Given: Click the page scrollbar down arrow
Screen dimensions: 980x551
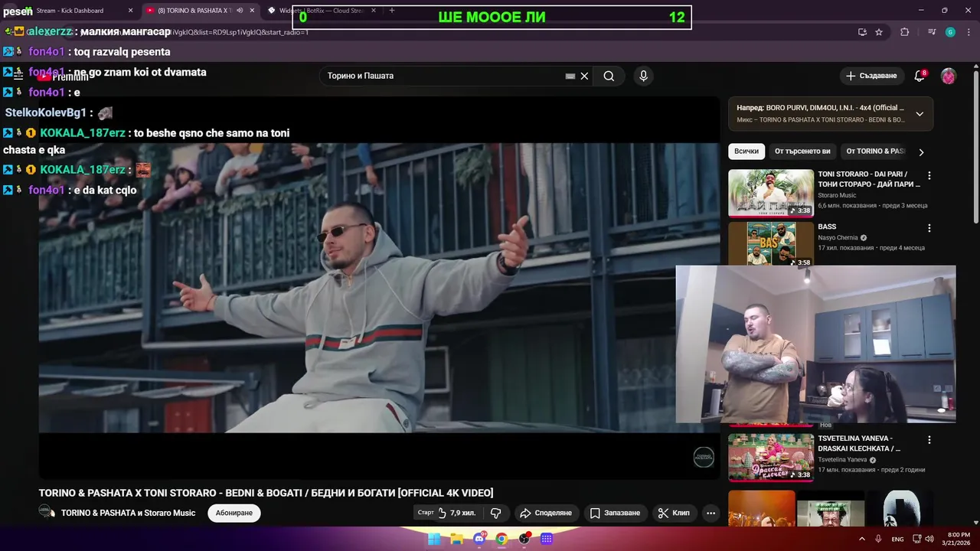Looking at the screenshot, I should (975, 522).
